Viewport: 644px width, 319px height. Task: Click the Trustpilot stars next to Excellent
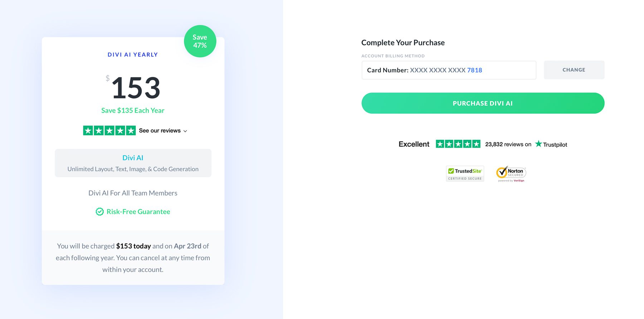pyautogui.click(x=458, y=144)
